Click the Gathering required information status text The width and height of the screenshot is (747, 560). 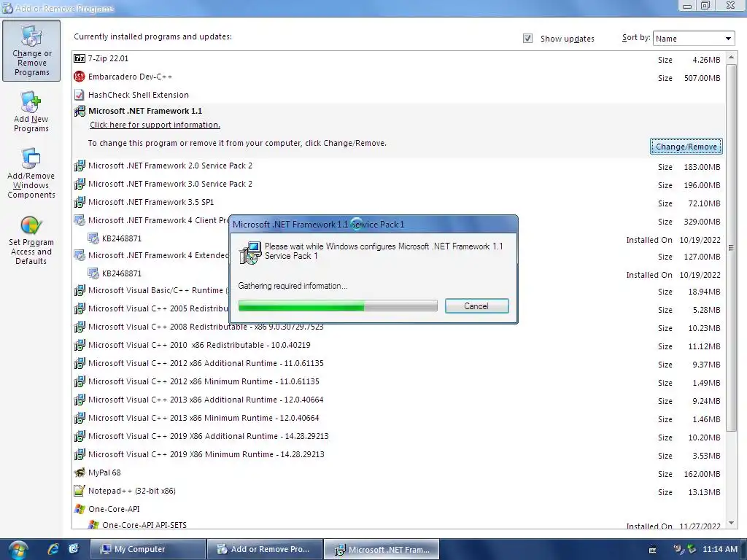click(293, 286)
